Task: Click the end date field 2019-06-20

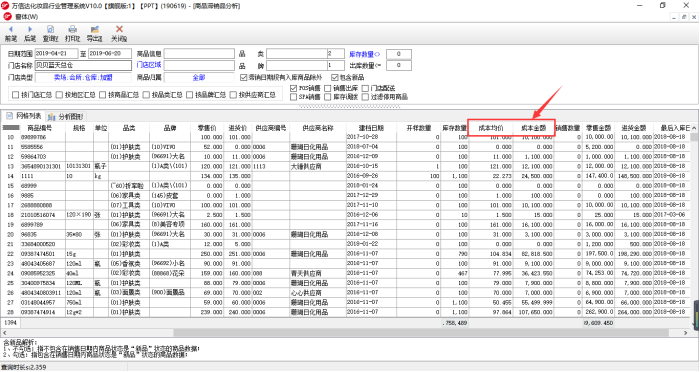Action: click(x=110, y=54)
